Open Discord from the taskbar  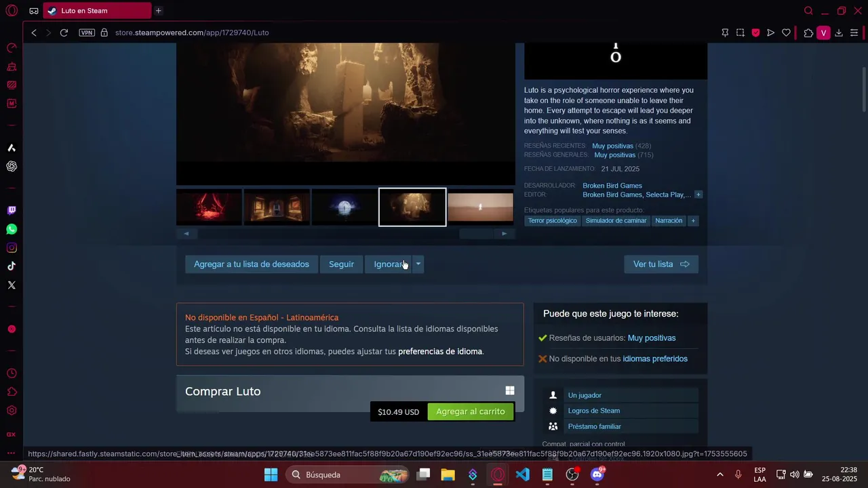(597, 474)
